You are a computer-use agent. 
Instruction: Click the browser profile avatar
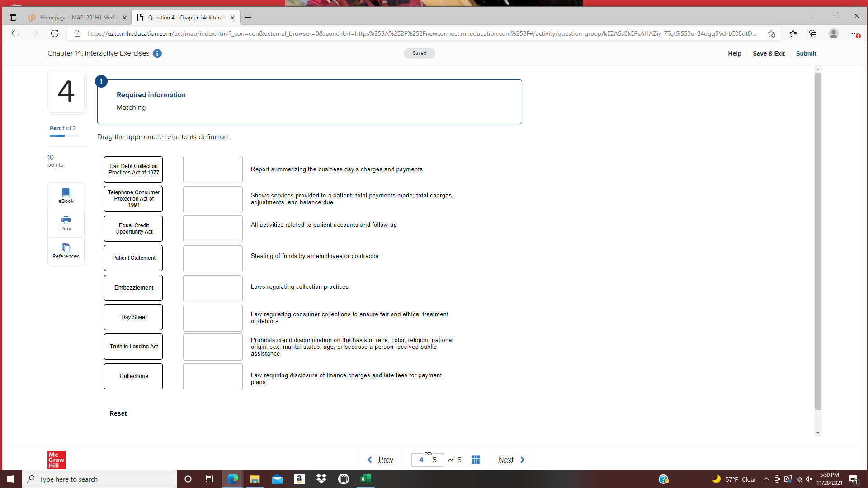pyautogui.click(x=834, y=33)
